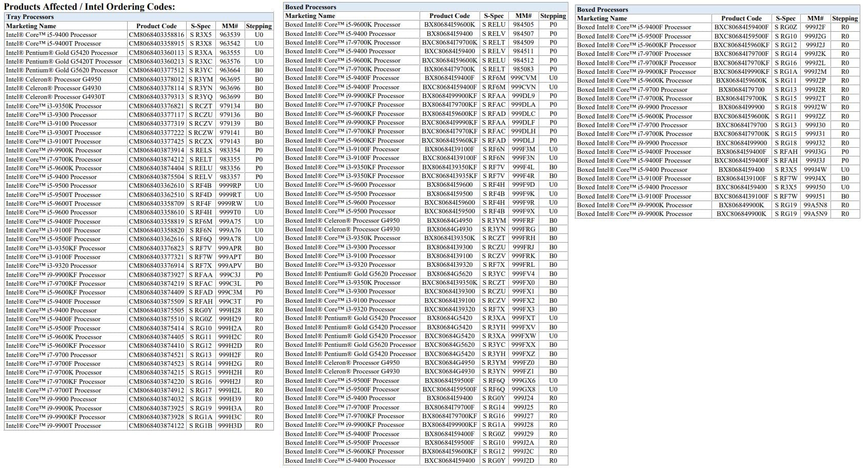Select MM# value 999H28

230,310
